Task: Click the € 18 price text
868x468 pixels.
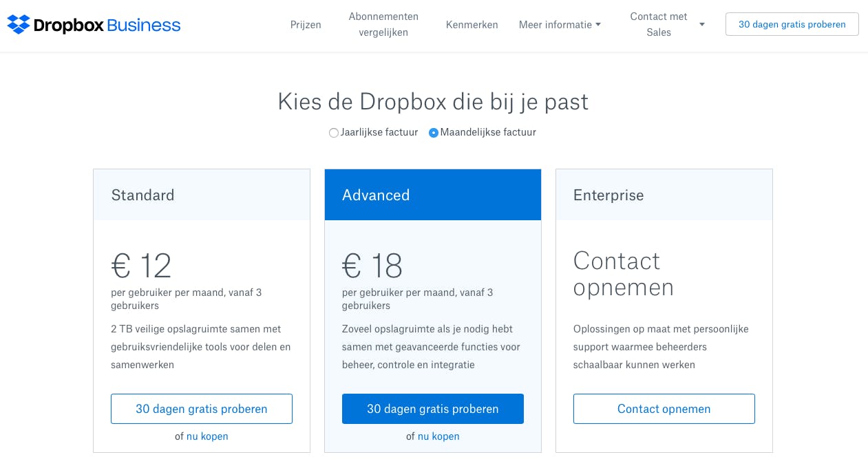Action: pyautogui.click(x=372, y=266)
